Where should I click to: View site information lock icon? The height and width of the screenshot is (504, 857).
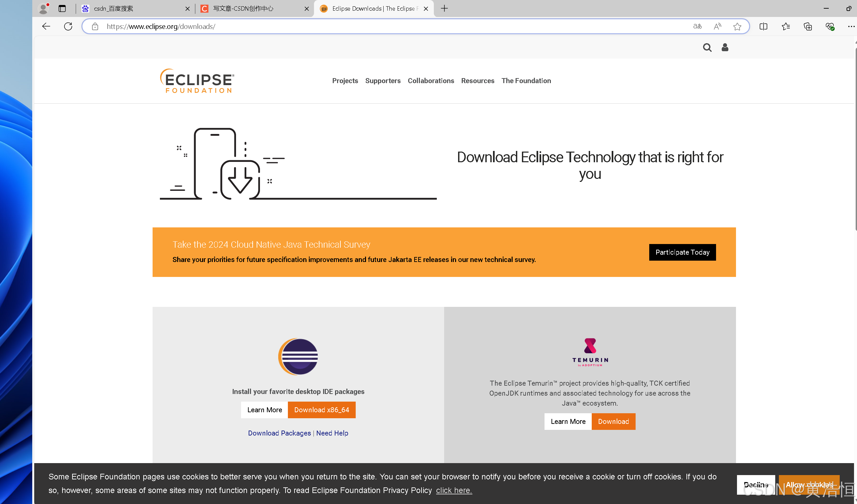tap(95, 26)
